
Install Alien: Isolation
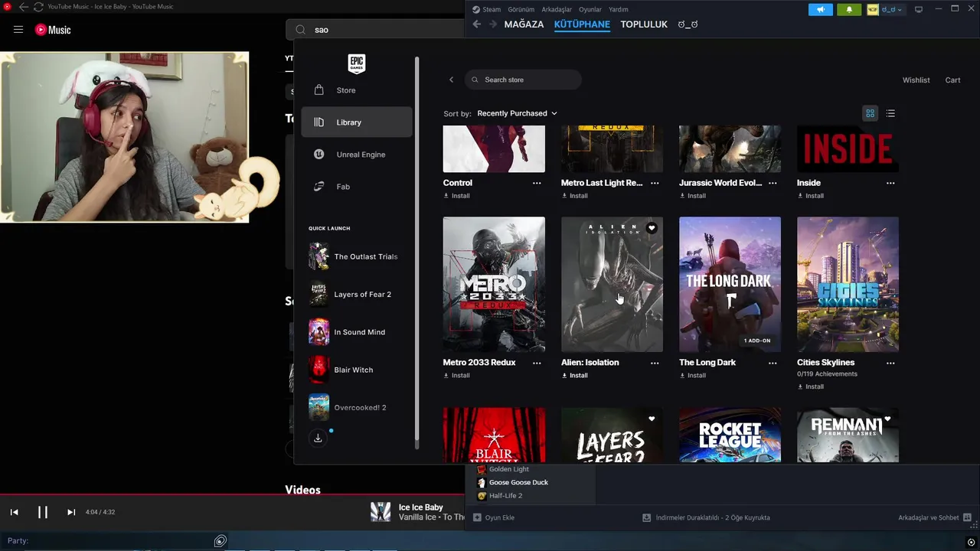(x=575, y=376)
